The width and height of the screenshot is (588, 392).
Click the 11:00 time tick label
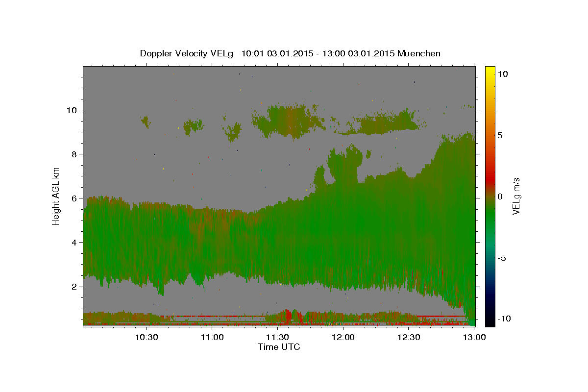212,337
